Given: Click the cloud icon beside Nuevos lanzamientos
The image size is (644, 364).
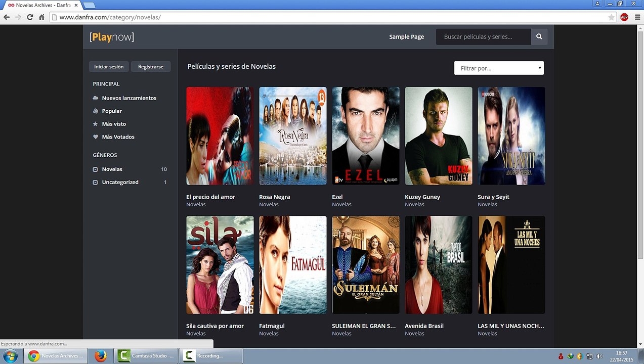Looking at the screenshot, I should point(96,98).
